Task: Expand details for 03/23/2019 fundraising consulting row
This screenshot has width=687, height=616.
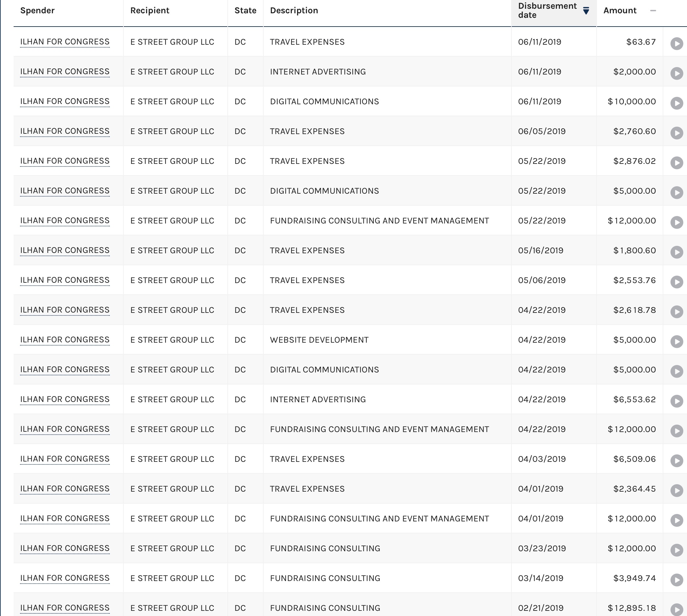Action: [677, 550]
